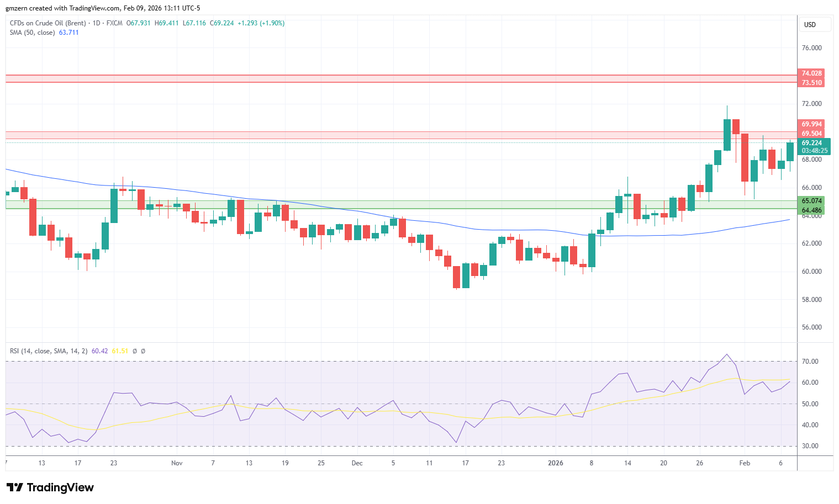This screenshot has width=839, height=504.
Task: Click the 65.074 green price label
Action: coord(811,201)
